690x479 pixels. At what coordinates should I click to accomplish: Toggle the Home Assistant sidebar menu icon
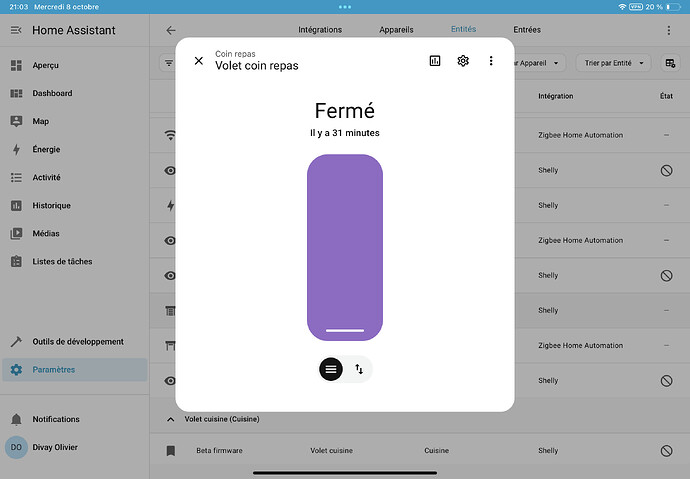(x=16, y=30)
